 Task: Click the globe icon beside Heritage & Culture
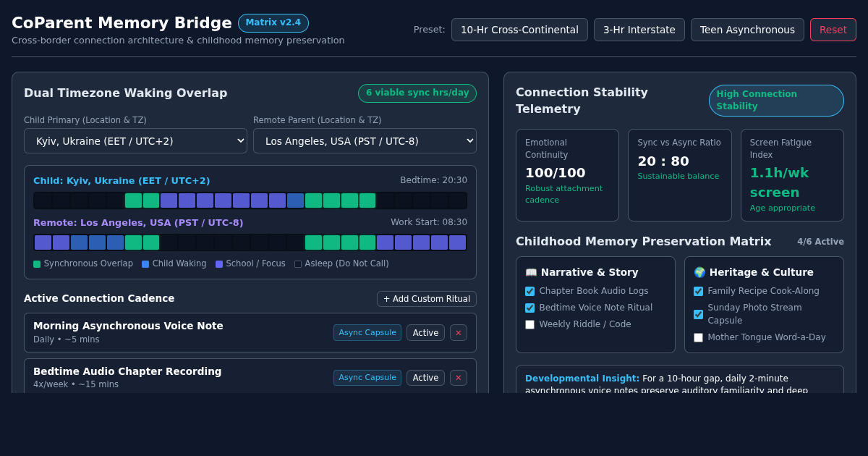[x=699, y=272]
